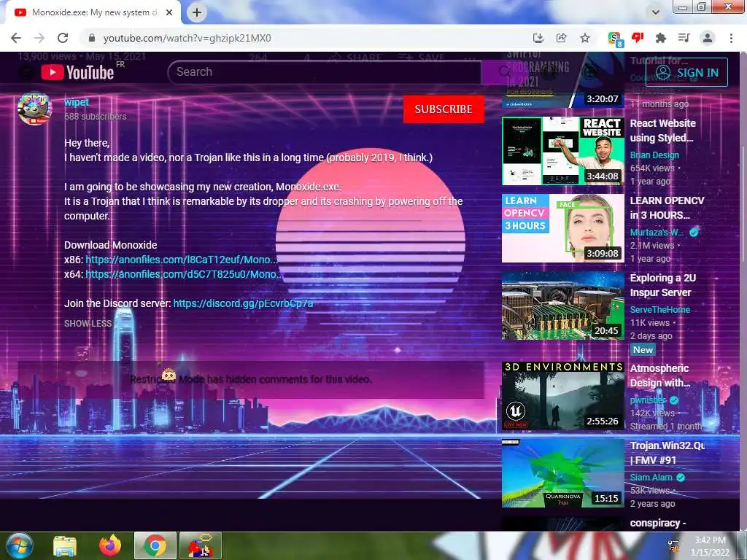
Task: Open LEARN OPENCV in 3 HOURS title
Action: click(667, 208)
